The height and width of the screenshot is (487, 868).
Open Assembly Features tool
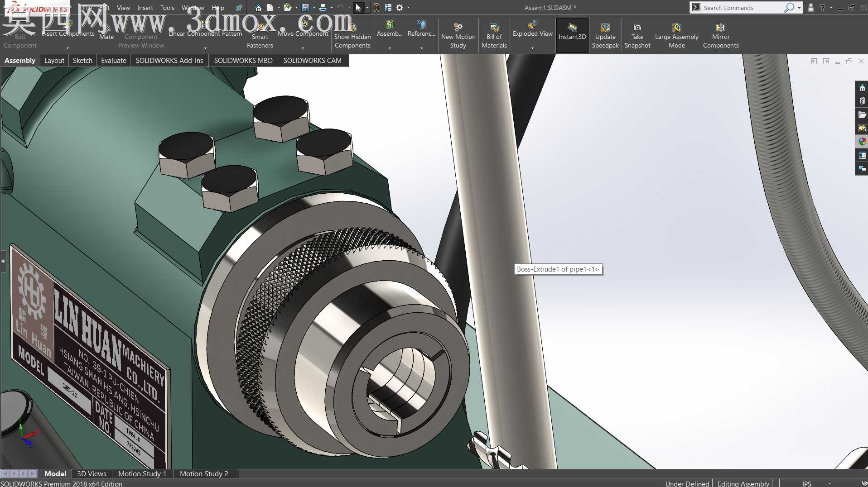click(x=390, y=29)
